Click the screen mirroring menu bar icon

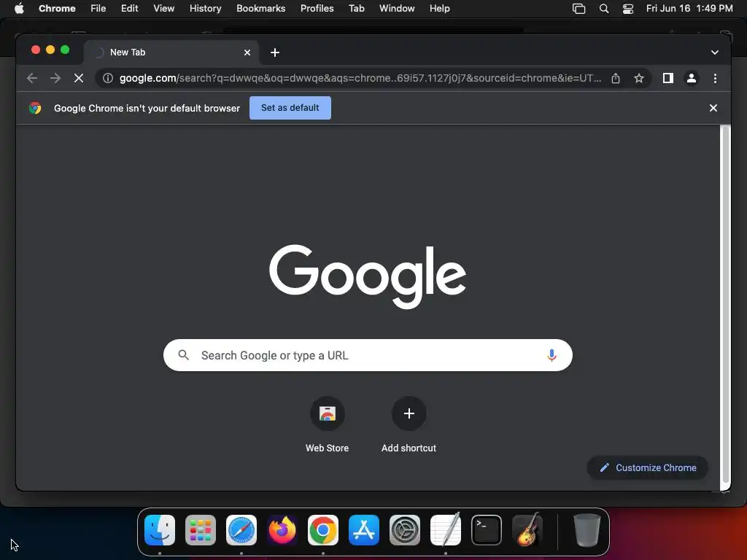(578, 9)
